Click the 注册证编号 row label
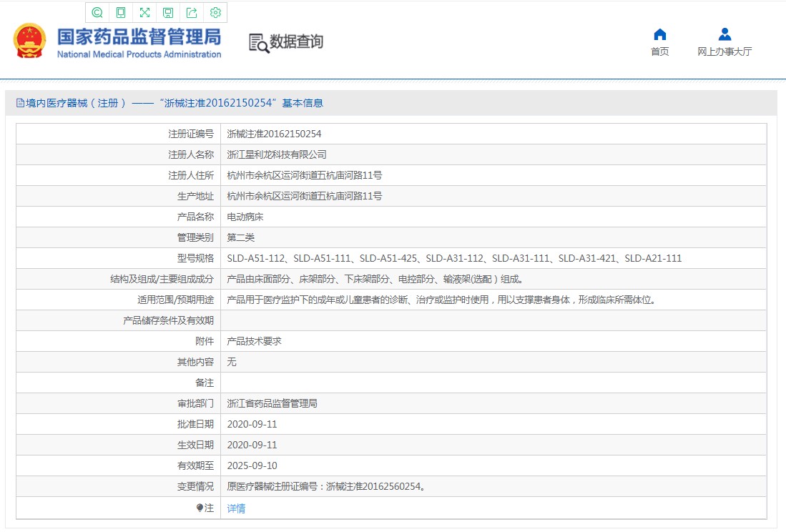 pyautogui.click(x=190, y=134)
